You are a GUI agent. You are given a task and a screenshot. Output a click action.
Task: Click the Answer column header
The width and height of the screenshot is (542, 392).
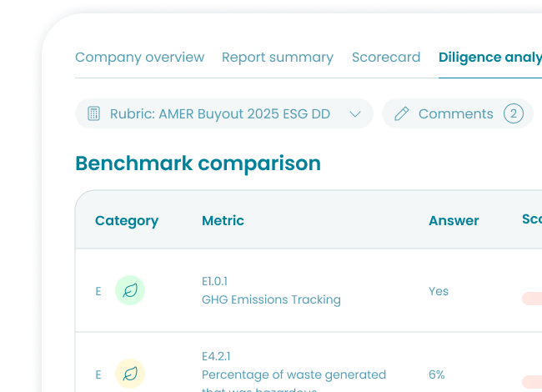(454, 220)
